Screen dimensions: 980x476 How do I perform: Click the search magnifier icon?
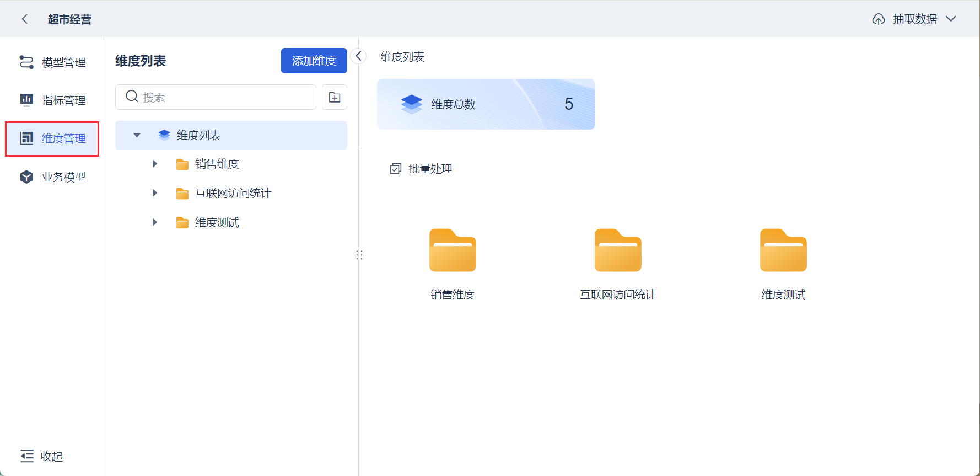132,97
